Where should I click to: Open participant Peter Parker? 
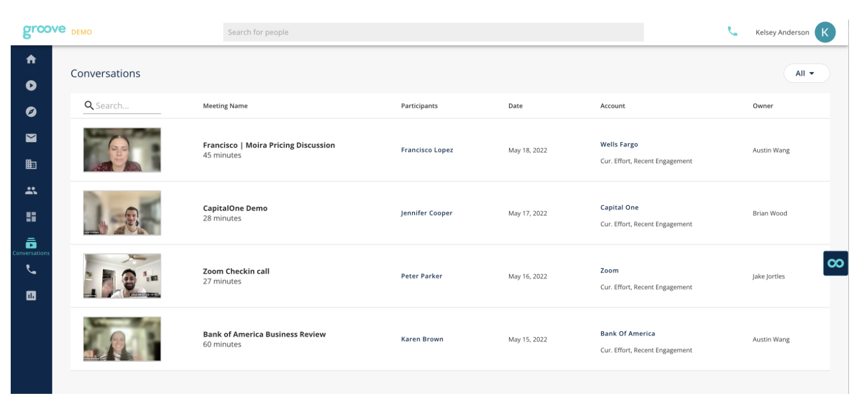tap(421, 276)
